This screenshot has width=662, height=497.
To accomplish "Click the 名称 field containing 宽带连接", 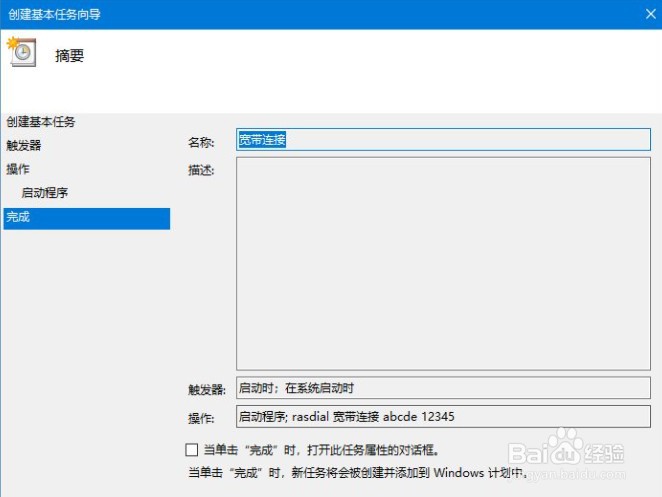I will tap(443, 139).
